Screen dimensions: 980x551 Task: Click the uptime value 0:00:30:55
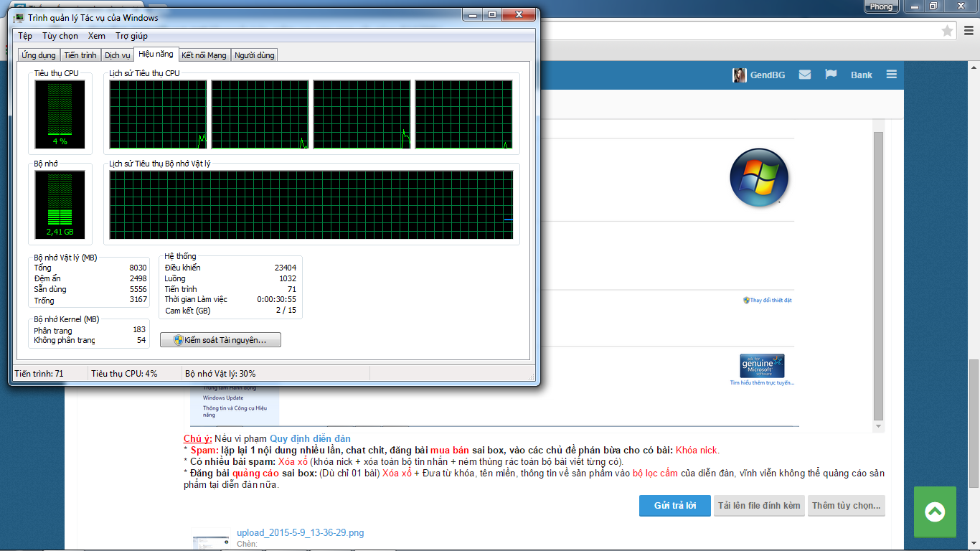[x=276, y=299]
